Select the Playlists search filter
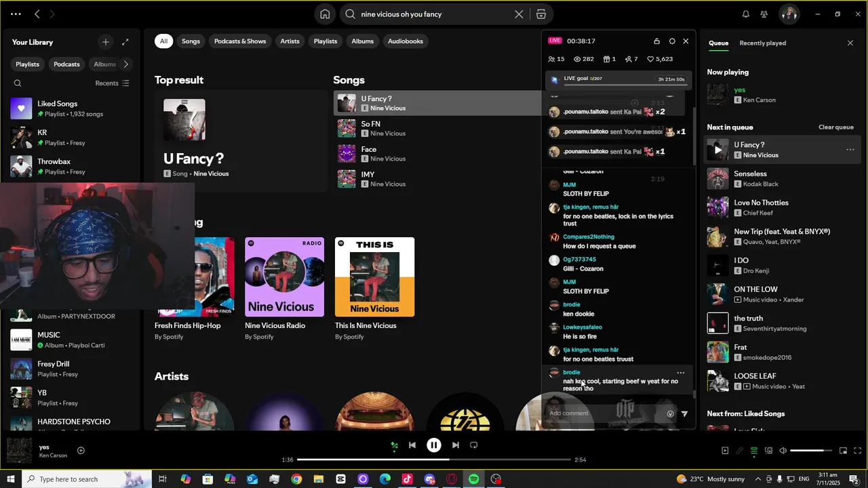The height and width of the screenshot is (488, 868). [x=325, y=41]
